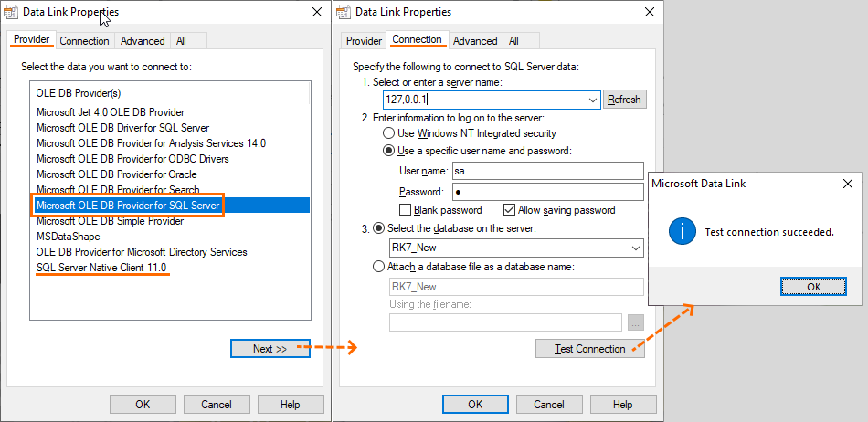Click Data Link icon in left window title

(11, 12)
